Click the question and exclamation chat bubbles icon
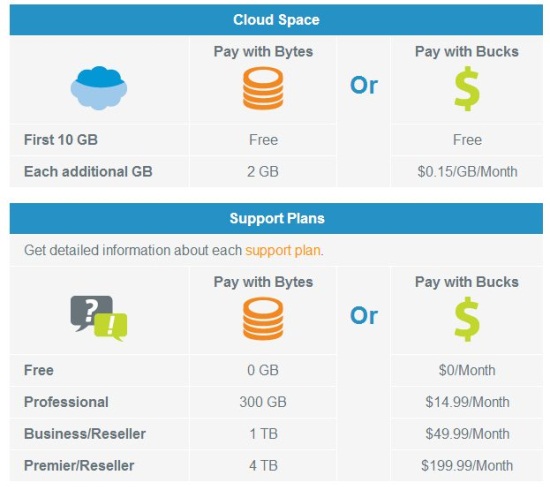The height and width of the screenshot is (490, 550). 99,318
